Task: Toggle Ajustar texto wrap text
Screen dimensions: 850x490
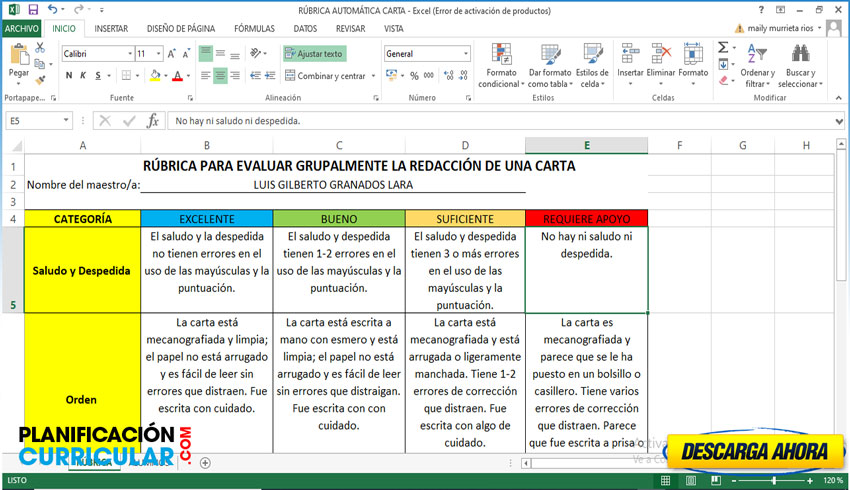Action: [314, 54]
